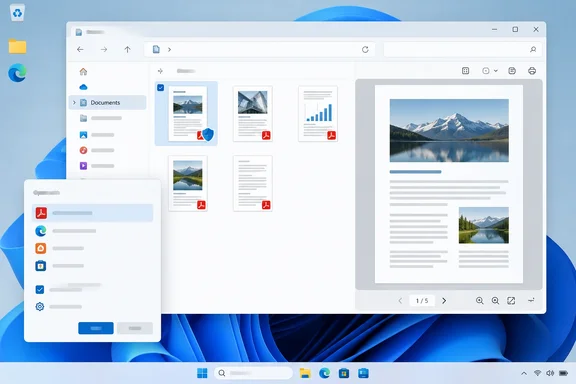Image resolution: width=576 pixels, height=384 pixels.
Task: Open the yellow folder desktop icon
Action: 17,46
